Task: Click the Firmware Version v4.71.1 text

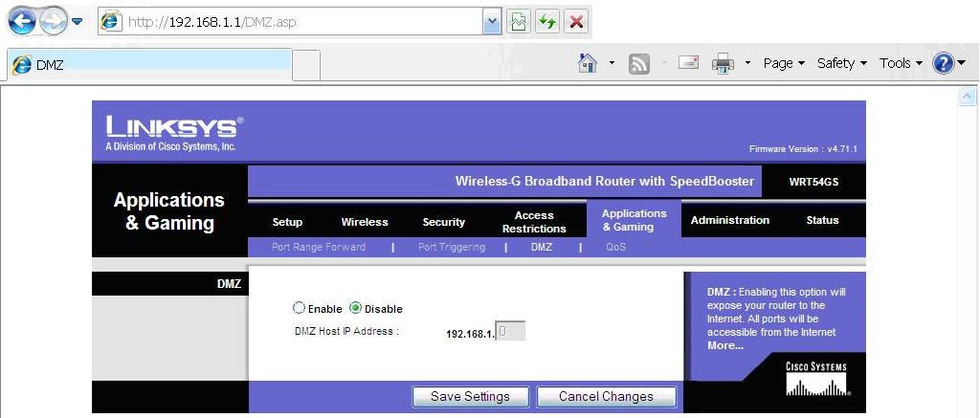Action: 803,149
